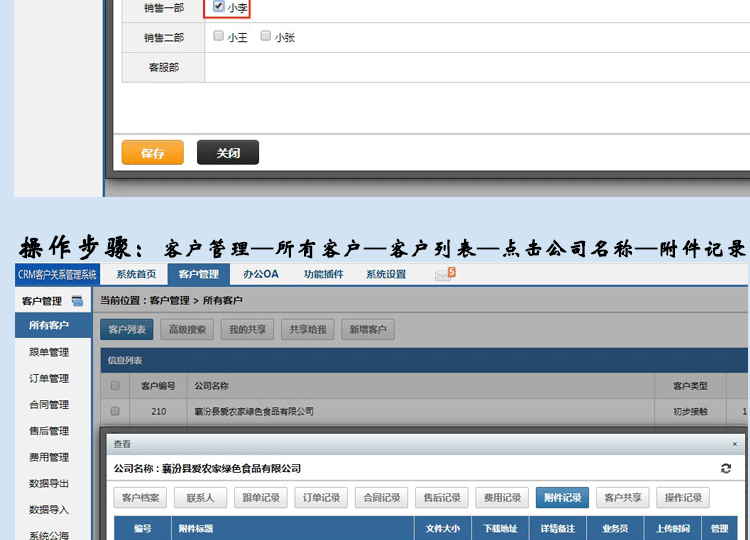Image resolution: width=750 pixels, height=540 pixels.
Task: Click the 文件大小 column header
Action: coord(442,528)
